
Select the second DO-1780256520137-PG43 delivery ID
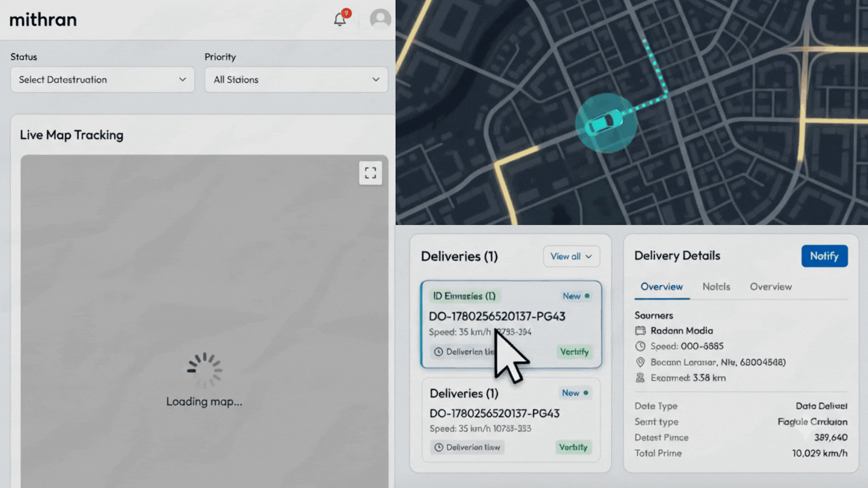(495, 413)
